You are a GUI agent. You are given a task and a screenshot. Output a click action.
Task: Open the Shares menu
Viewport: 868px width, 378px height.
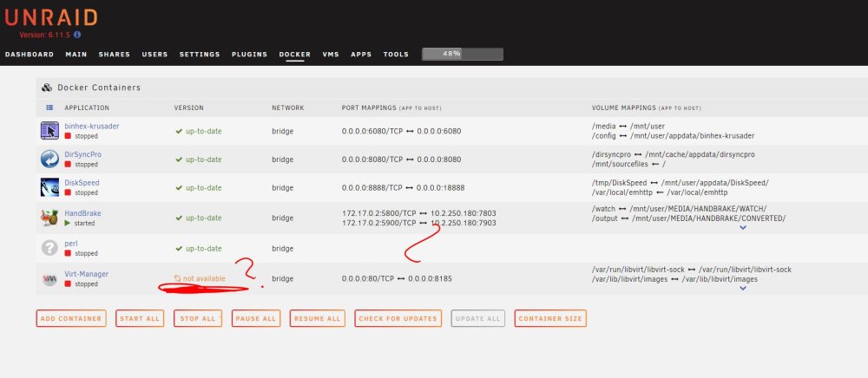(x=114, y=54)
